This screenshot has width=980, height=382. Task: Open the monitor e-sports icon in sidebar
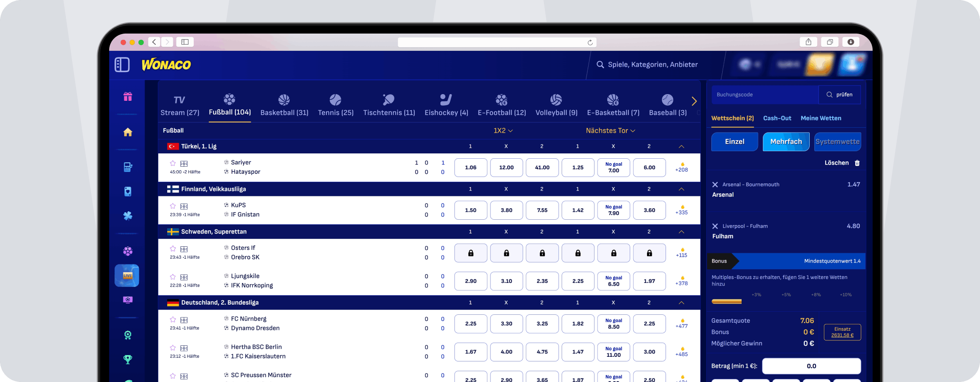click(128, 300)
